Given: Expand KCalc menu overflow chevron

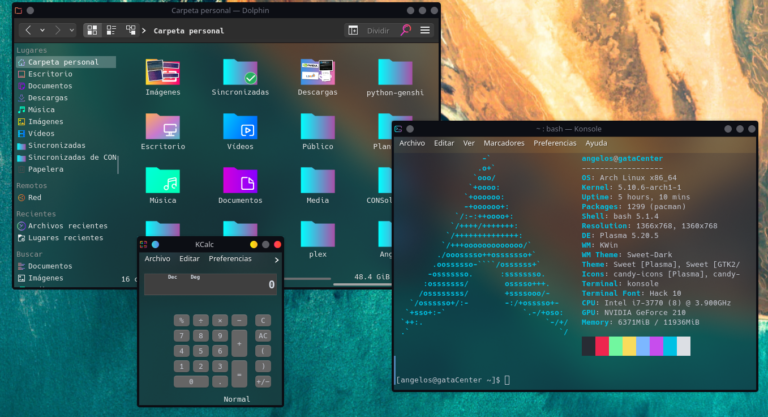Looking at the screenshot, I should (x=277, y=260).
